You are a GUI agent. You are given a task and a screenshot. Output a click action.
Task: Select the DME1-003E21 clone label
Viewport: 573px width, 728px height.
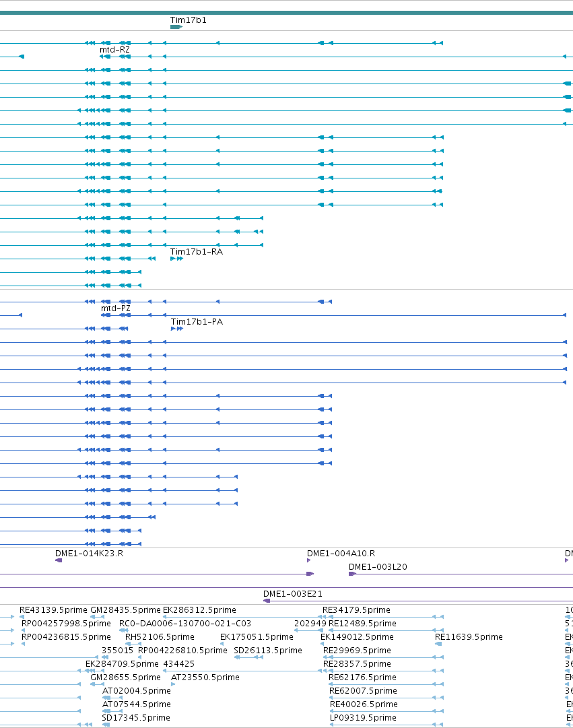(292, 594)
